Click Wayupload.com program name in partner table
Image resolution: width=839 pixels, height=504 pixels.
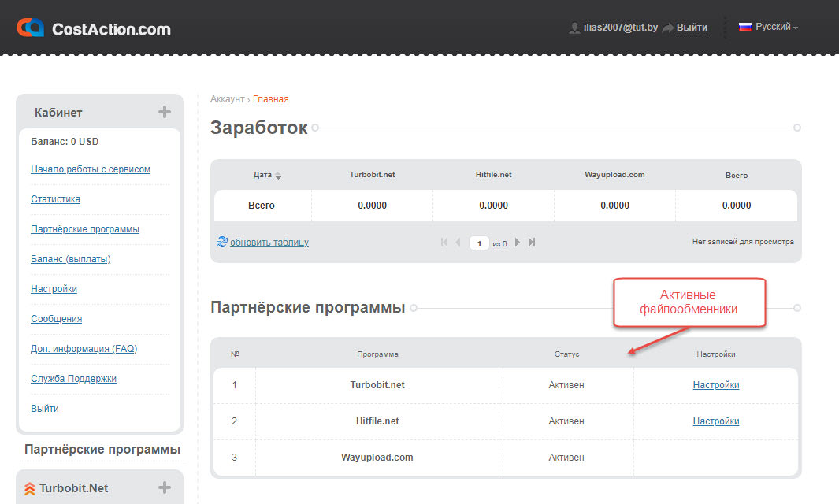pyautogui.click(x=377, y=458)
